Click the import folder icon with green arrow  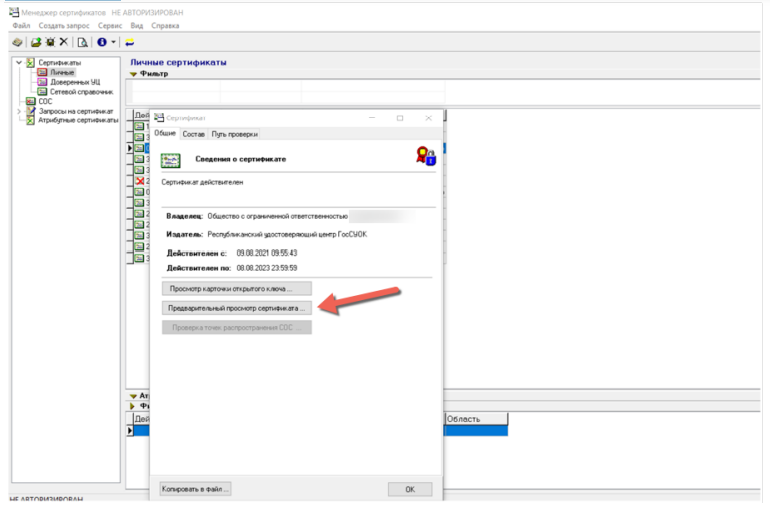coord(36,42)
